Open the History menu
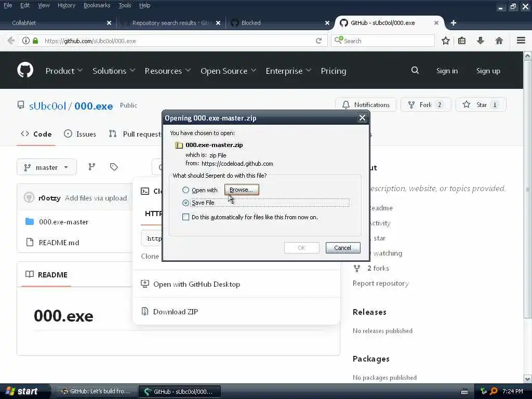 pos(66,5)
